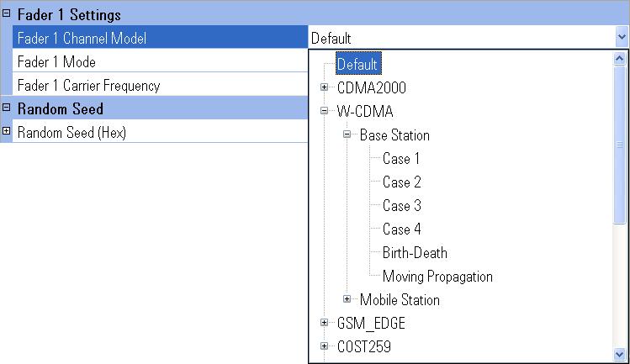
Task: Pick Case 3 from the list
Action: coord(401,205)
